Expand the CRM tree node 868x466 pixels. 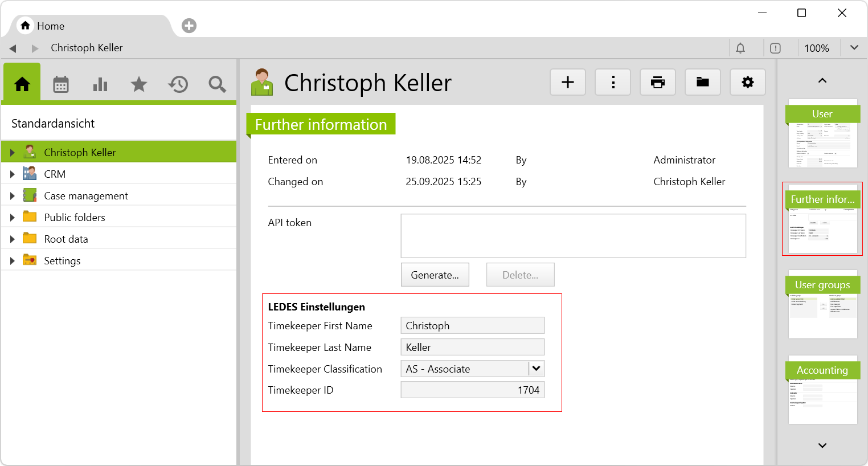[12, 174]
